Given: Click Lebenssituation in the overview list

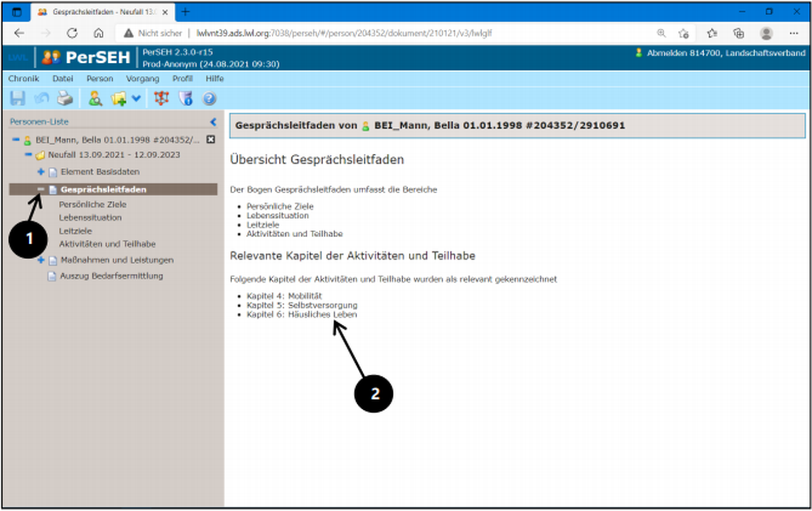Looking at the screenshot, I should (278, 215).
